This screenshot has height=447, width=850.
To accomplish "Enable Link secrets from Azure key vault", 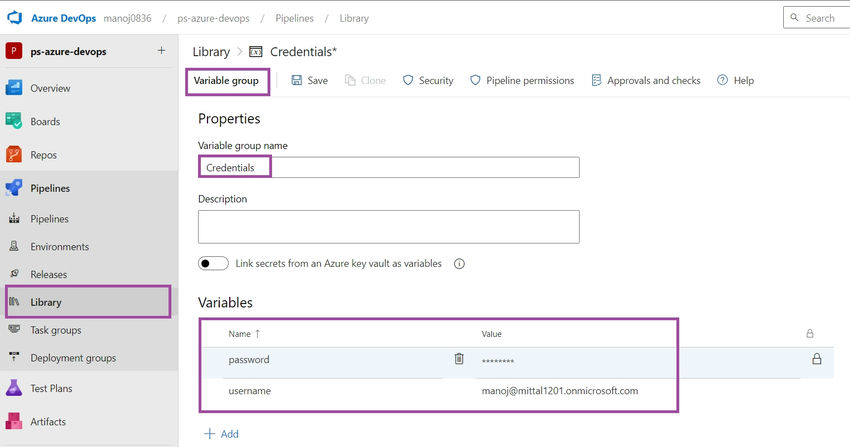I will pyautogui.click(x=213, y=264).
